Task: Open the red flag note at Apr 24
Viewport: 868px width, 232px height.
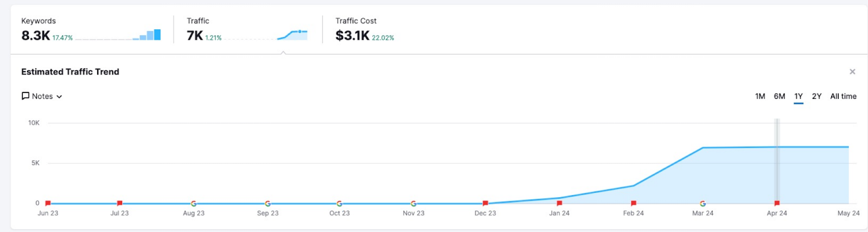Action: 777,203
